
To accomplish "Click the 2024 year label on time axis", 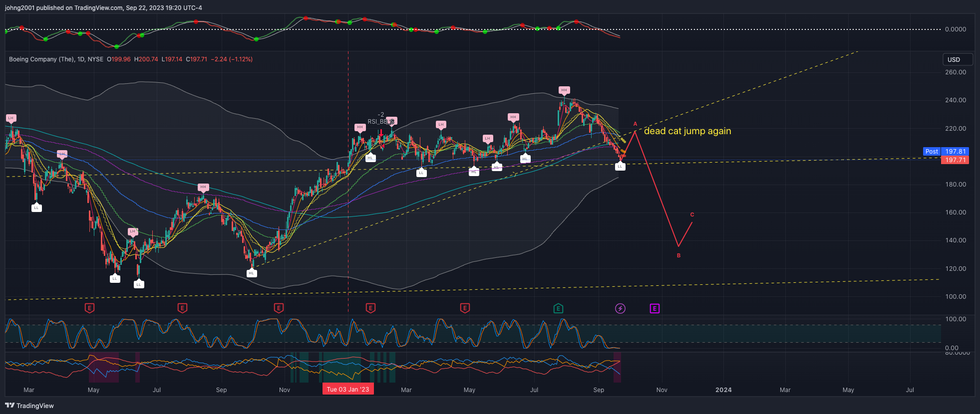I will 723,390.
